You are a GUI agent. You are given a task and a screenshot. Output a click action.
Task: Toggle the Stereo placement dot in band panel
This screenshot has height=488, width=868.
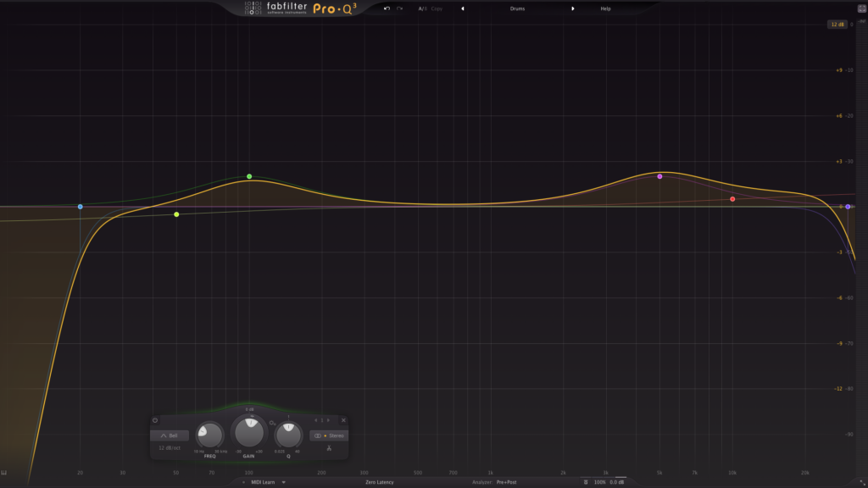pyautogui.click(x=325, y=435)
